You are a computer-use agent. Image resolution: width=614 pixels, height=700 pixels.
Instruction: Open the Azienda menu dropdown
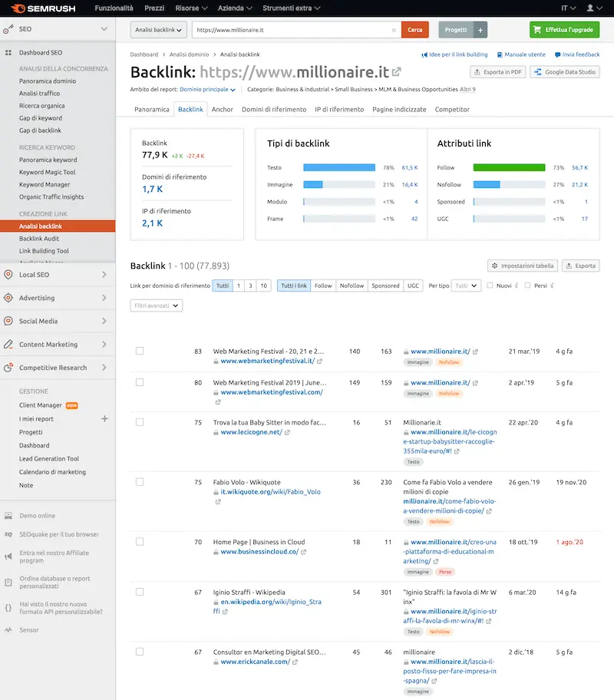[x=235, y=8]
